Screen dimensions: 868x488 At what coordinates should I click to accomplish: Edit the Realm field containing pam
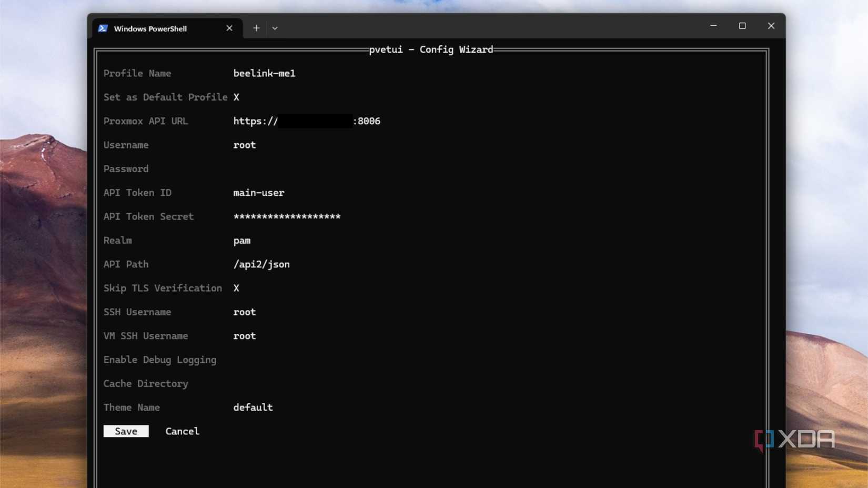(242, 241)
